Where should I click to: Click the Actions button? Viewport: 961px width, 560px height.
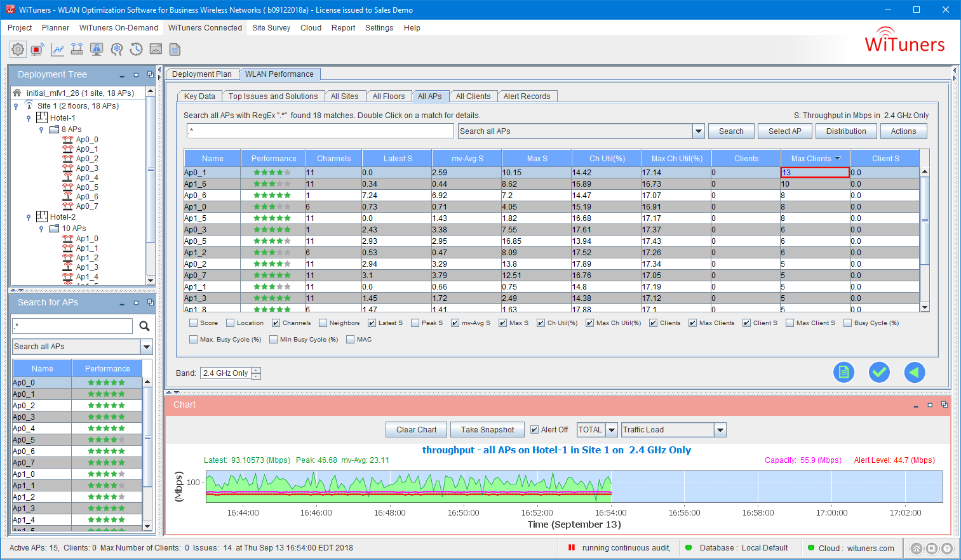point(903,131)
